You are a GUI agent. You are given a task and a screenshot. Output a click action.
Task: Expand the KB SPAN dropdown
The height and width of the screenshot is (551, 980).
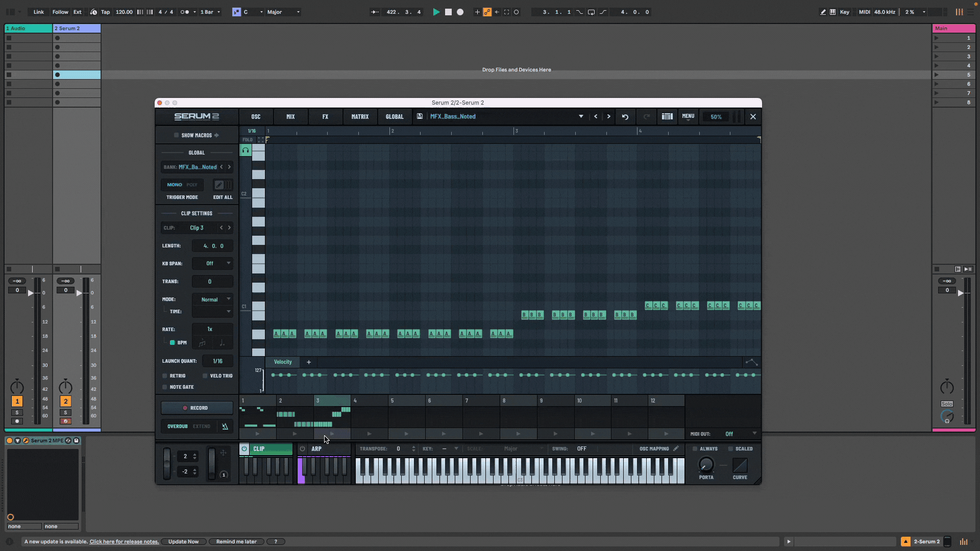pos(212,263)
